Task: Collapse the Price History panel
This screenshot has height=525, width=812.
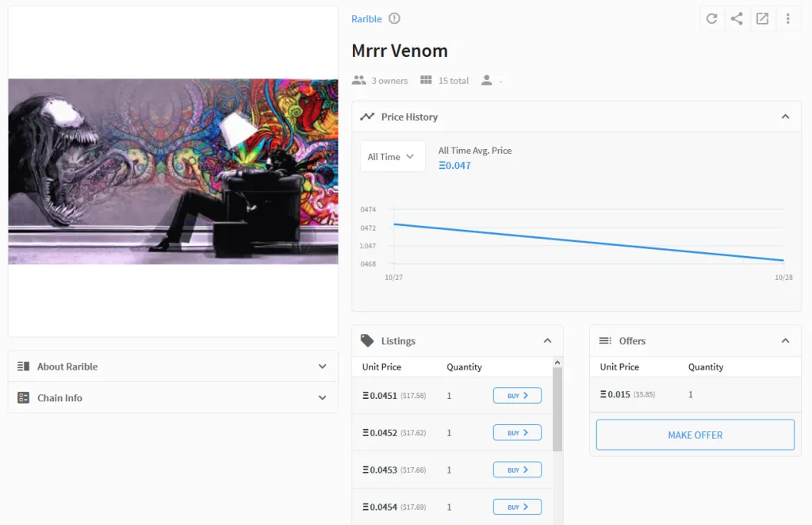Action: [785, 117]
